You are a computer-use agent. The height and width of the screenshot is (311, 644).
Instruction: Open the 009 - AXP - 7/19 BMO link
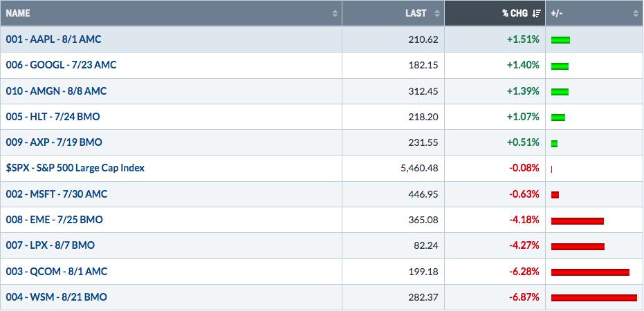[x=54, y=142]
